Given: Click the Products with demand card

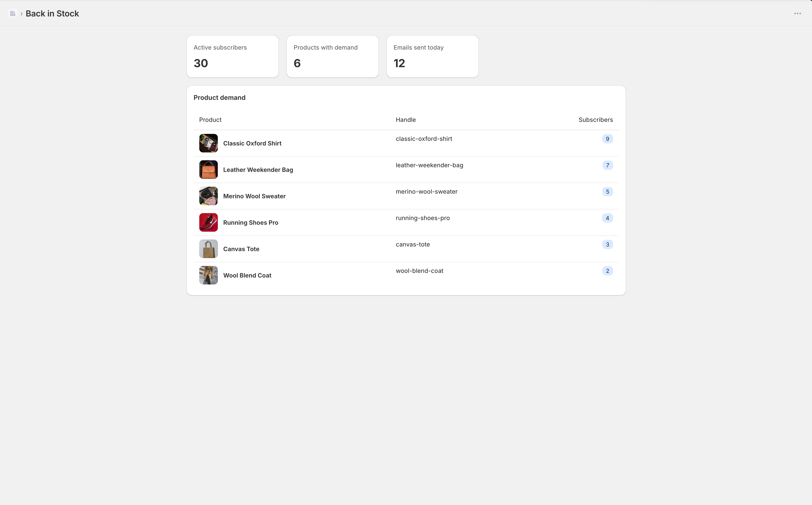Looking at the screenshot, I should (x=332, y=57).
